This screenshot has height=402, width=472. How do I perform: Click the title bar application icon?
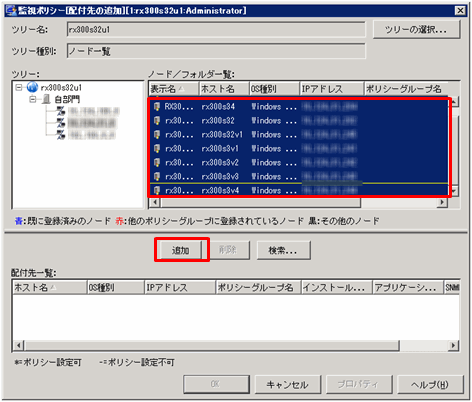click(11, 11)
